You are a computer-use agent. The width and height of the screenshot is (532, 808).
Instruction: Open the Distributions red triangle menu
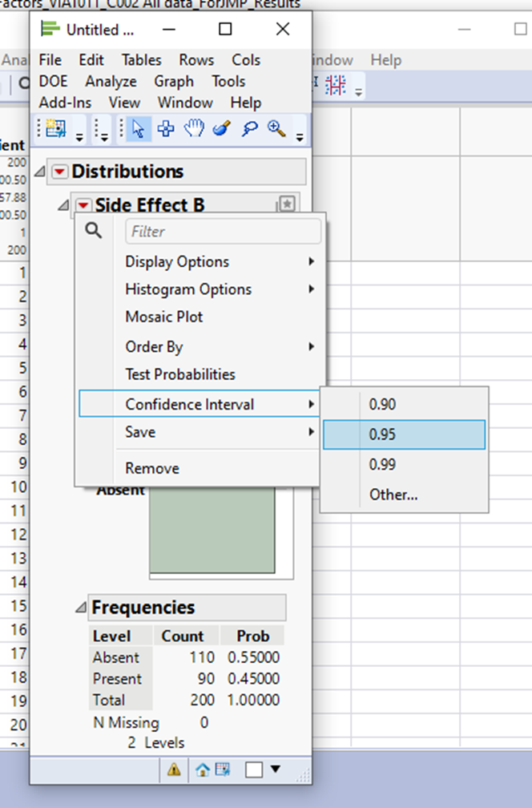(x=60, y=172)
